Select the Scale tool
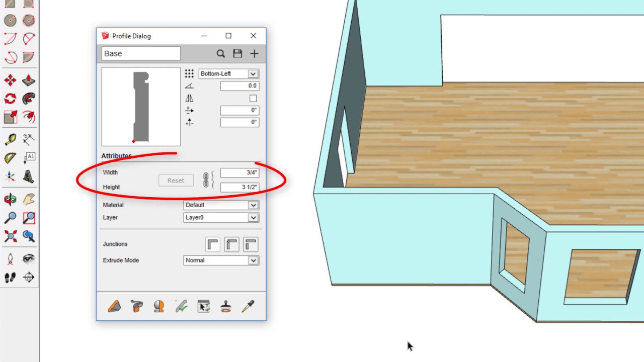Viewport: 644px width, 362px height. click(x=11, y=117)
